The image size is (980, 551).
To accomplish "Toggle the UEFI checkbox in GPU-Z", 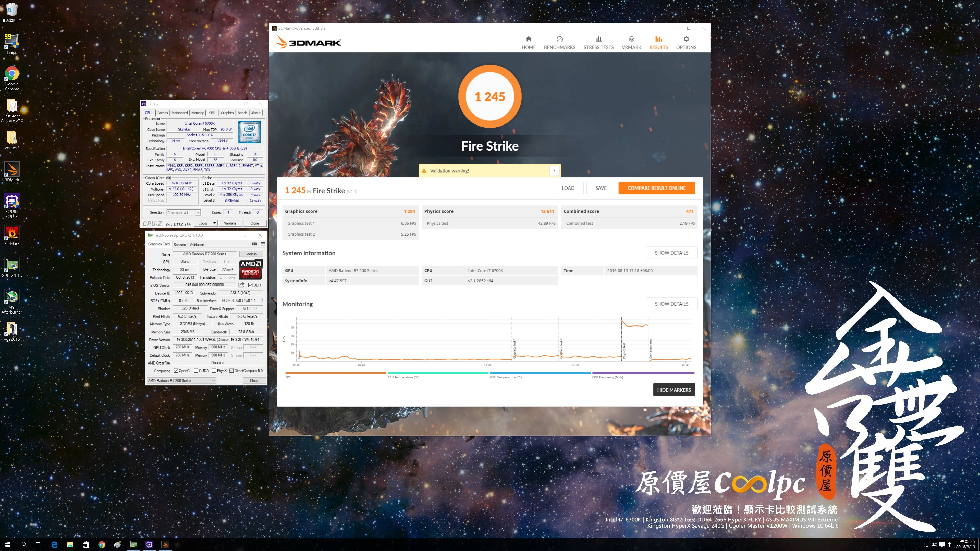I will pyautogui.click(x=250, y=285).
